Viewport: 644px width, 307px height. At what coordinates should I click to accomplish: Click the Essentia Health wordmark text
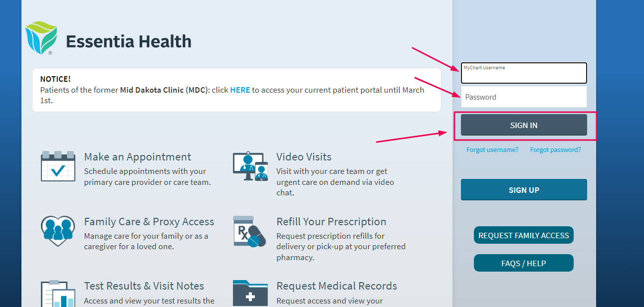click(129, 41)
